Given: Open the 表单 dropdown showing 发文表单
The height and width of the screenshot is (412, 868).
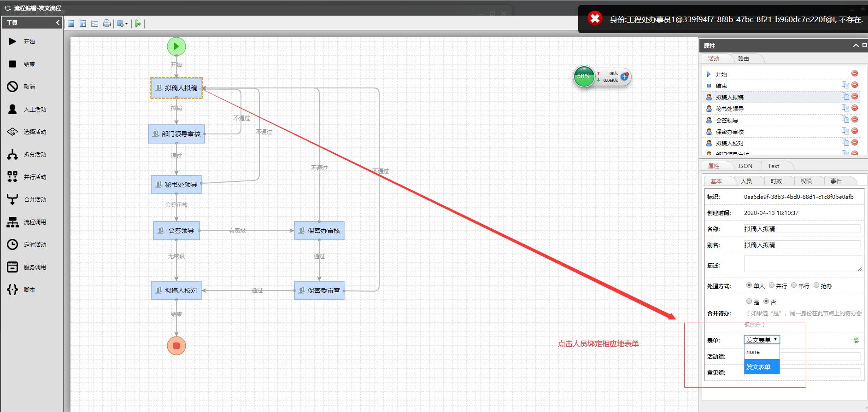Looking at the screenshot, I should click(762, 340).
